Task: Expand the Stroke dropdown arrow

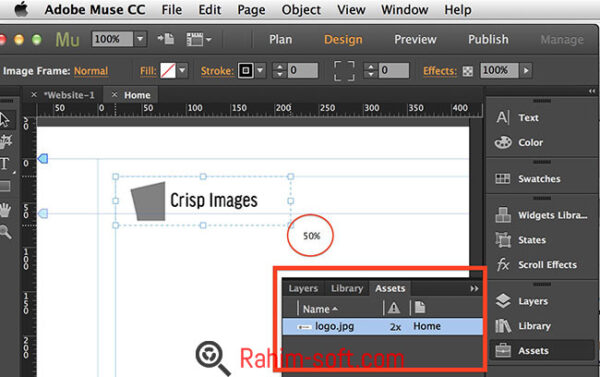Action: pos(260,71)
